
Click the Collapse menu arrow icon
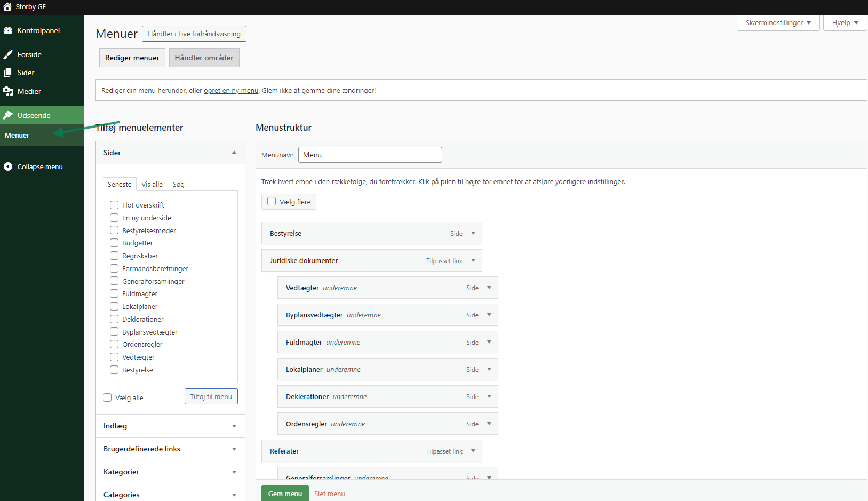(8, 166)
